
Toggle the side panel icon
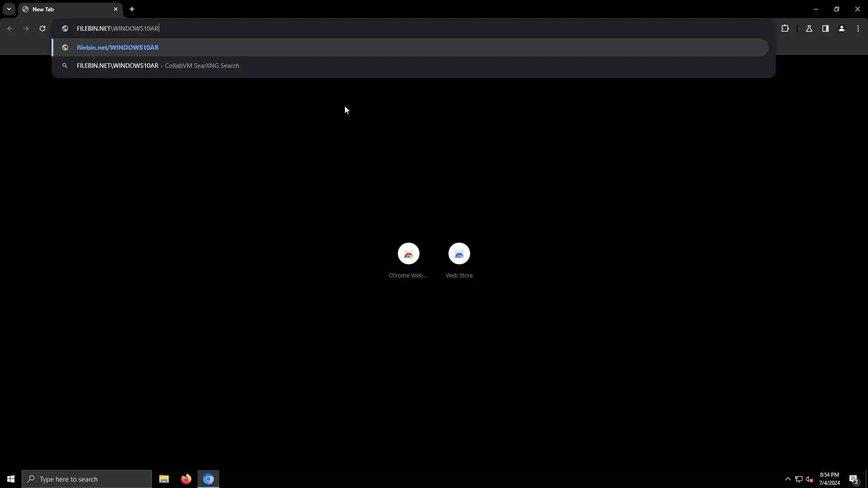click(826, 28)
